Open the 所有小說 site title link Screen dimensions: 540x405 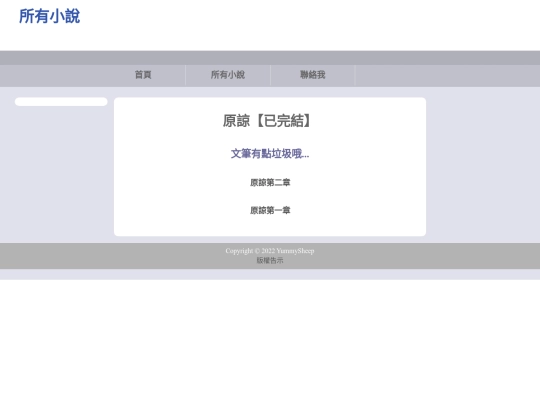click(49, 16)
